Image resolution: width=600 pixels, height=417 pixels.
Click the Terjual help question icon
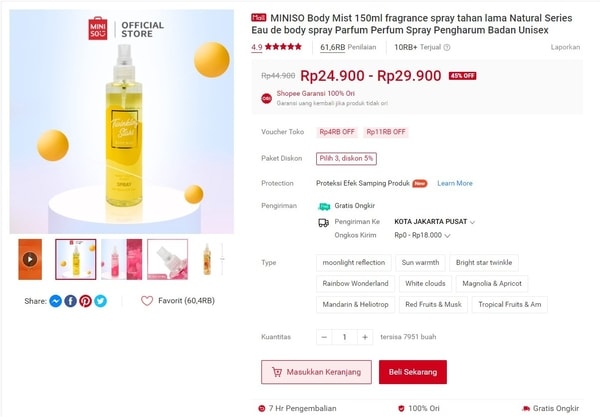tap(447, 47)
